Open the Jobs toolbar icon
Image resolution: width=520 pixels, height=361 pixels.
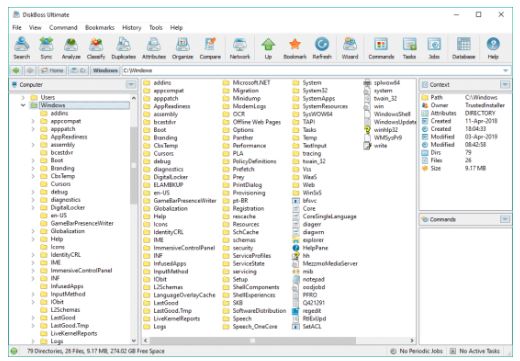434,48
